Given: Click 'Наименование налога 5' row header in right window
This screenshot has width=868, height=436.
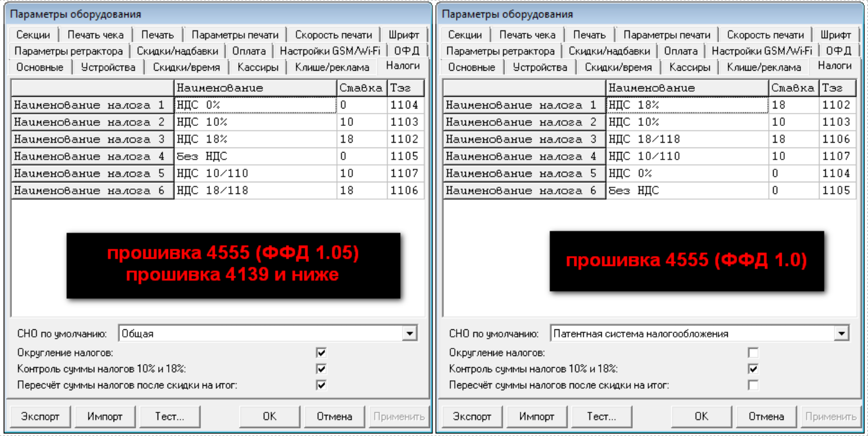Looking at the screenshot, I should tap(524, 174).
